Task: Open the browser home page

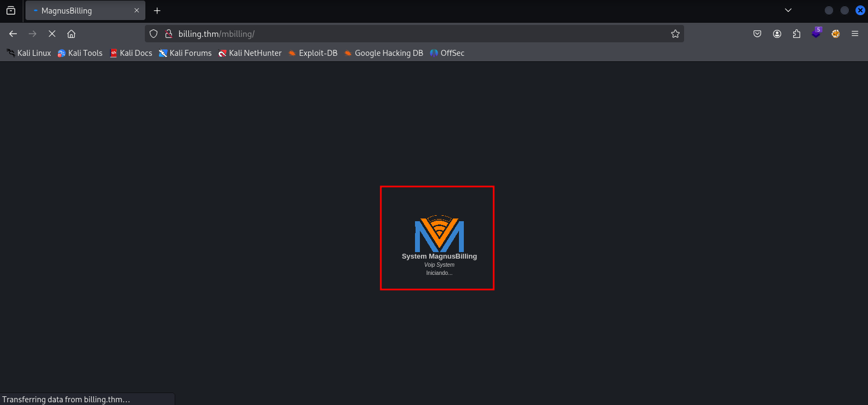Action: pos(71,34)
